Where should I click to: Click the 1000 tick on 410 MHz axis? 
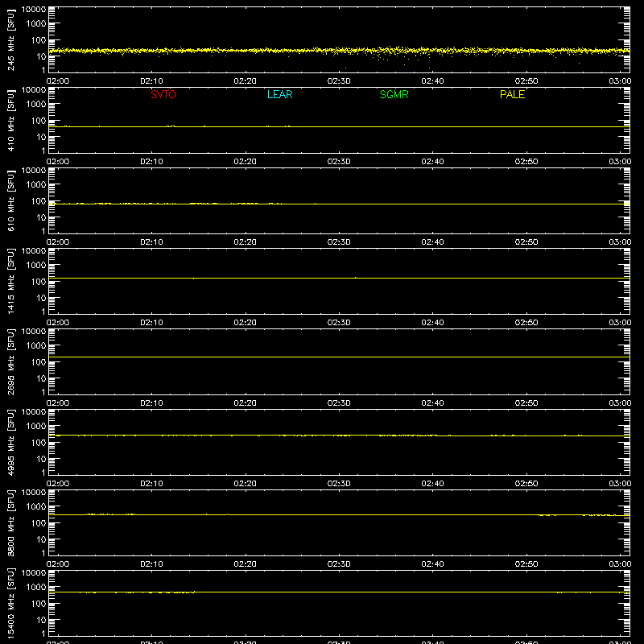36,105
